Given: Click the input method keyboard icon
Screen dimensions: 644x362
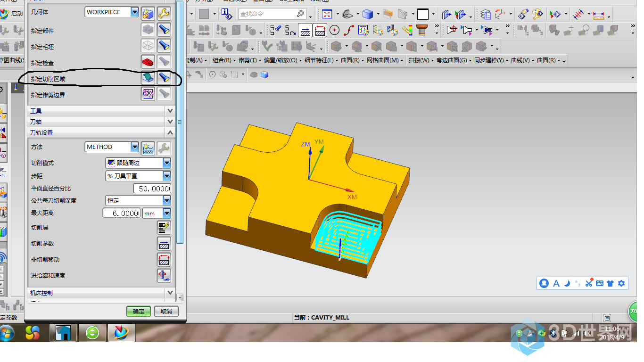Looking at the screenshot, I should pos(600,283).
